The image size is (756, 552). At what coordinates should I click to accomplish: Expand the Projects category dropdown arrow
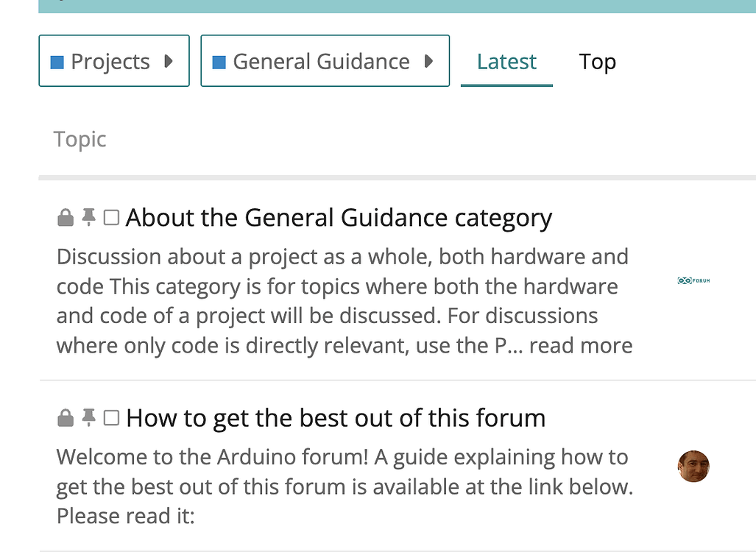click(x=167, y=61)
